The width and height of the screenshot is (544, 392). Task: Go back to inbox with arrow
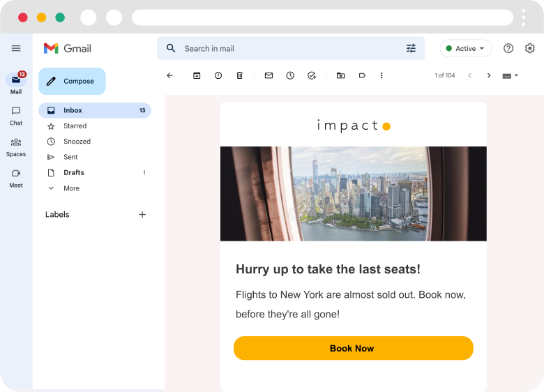tap(169, 75)
